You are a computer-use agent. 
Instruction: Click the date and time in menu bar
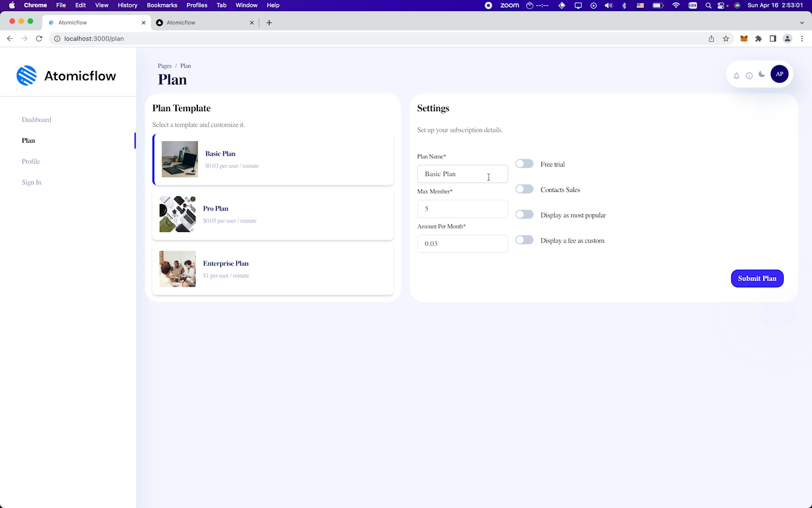(775, 5)
